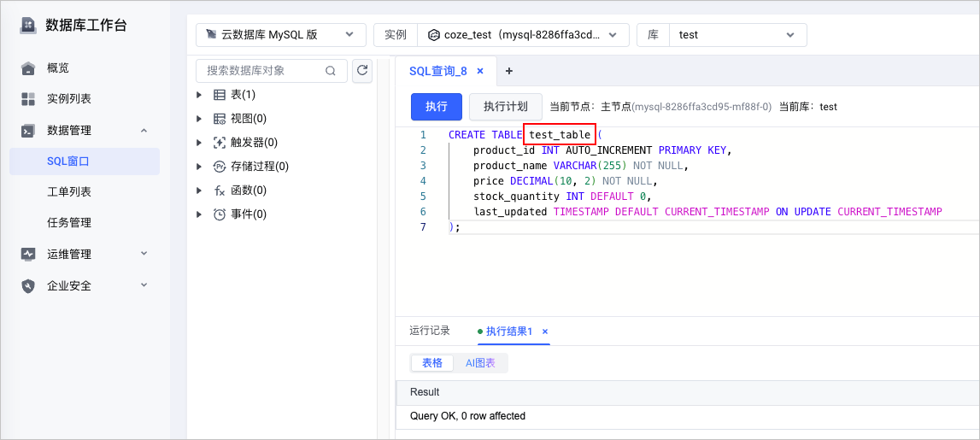This screenshot has width=980, height=440.
Task: Switch to the SQL查询_8 tab
Action: 438,71
